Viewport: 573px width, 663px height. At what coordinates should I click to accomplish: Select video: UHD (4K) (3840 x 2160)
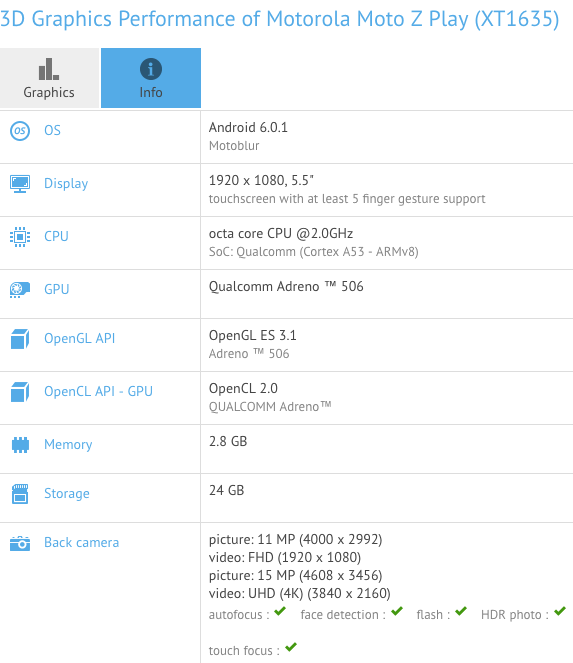(x=299, y=594)
